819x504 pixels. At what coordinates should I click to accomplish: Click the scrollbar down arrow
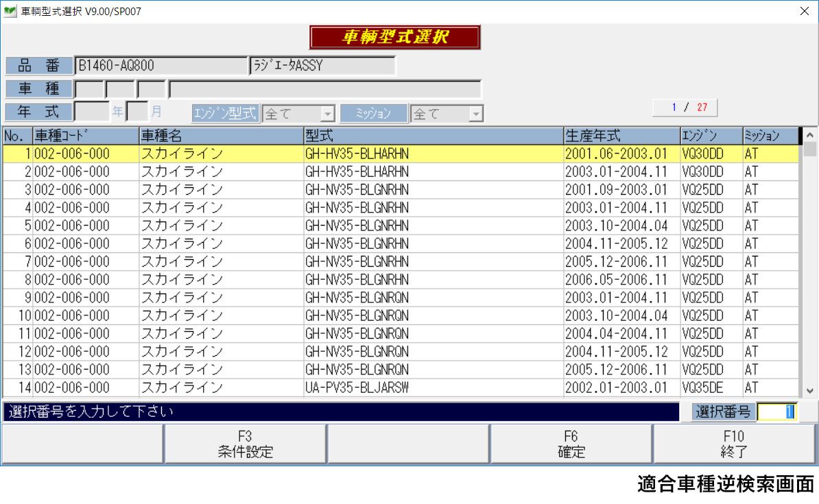pos(809,391)
